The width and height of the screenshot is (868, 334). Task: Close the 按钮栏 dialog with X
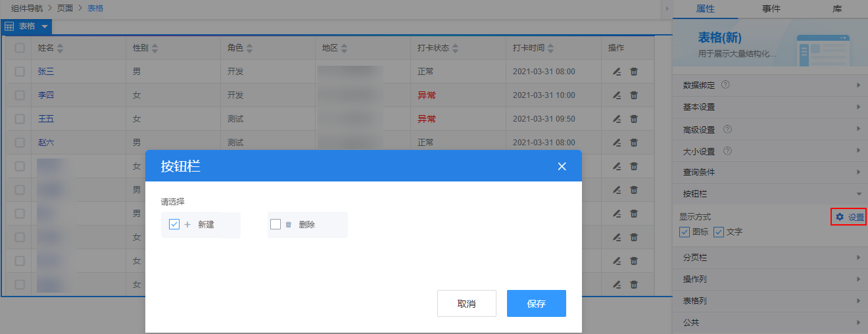562,166
